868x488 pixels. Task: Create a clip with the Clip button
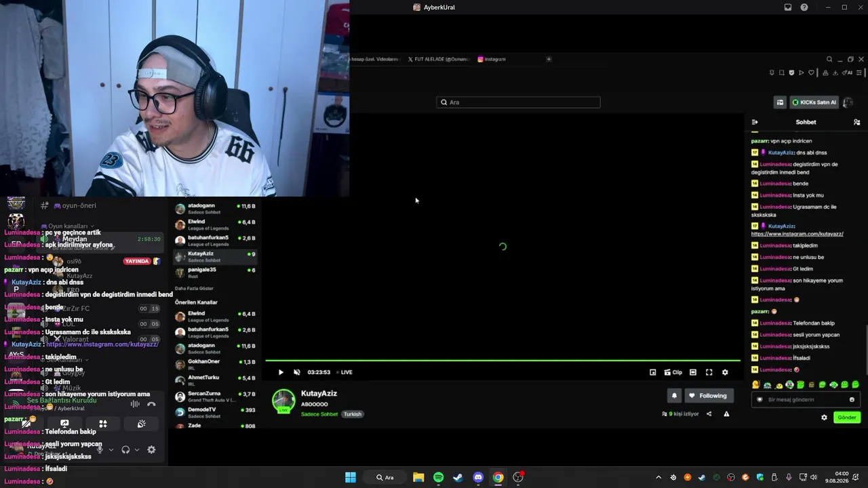pyautogui.click(x=673, y=372)
